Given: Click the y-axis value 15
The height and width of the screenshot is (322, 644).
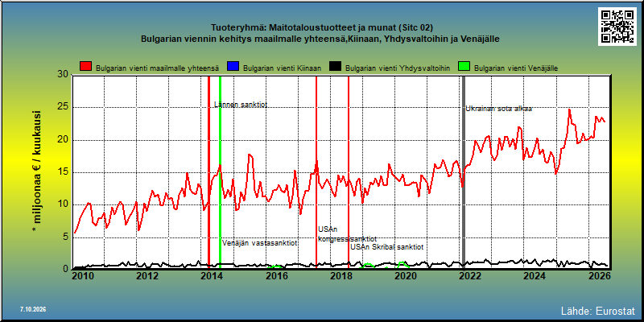Looking at the screenshot, I should click(63, 172).
